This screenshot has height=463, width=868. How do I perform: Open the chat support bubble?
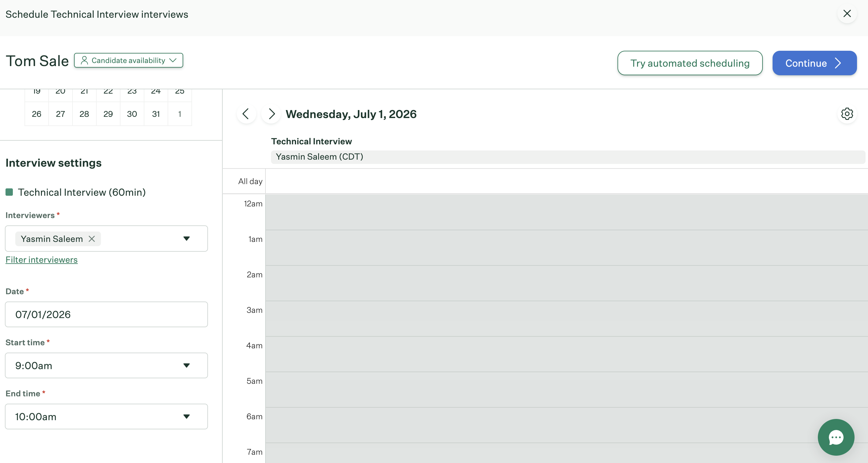(836, 437)
